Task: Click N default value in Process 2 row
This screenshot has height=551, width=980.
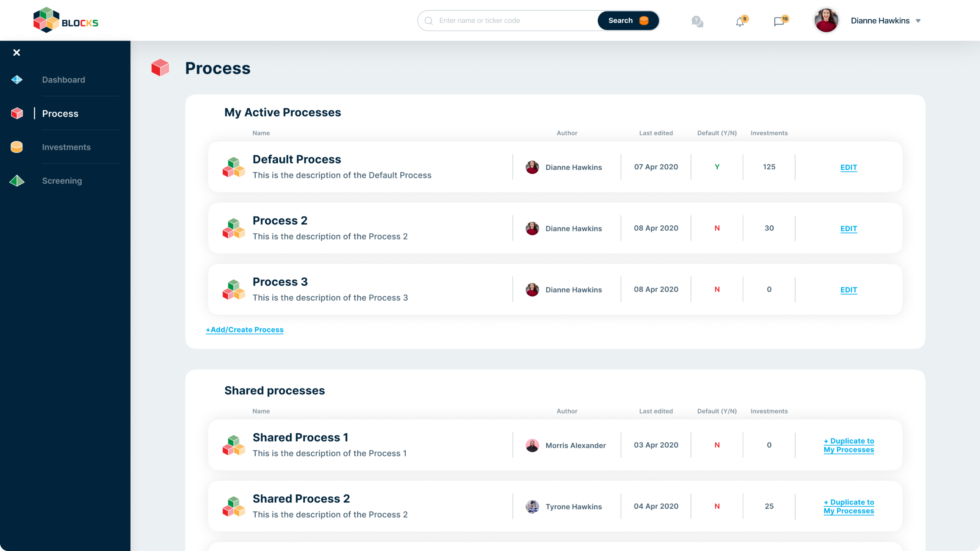Action: pyautogui.click(x=717, y=228)
